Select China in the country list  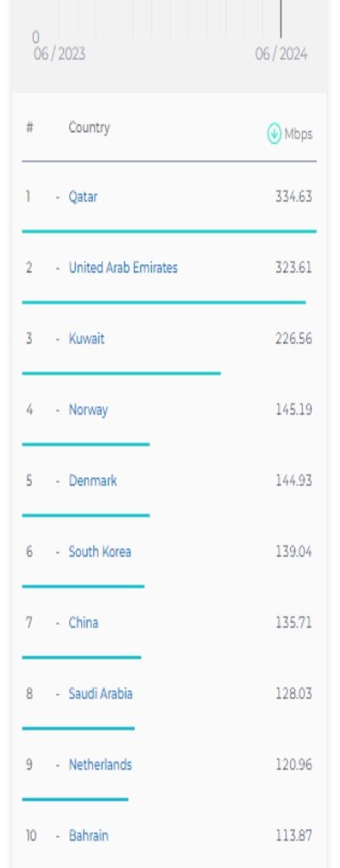84,622
